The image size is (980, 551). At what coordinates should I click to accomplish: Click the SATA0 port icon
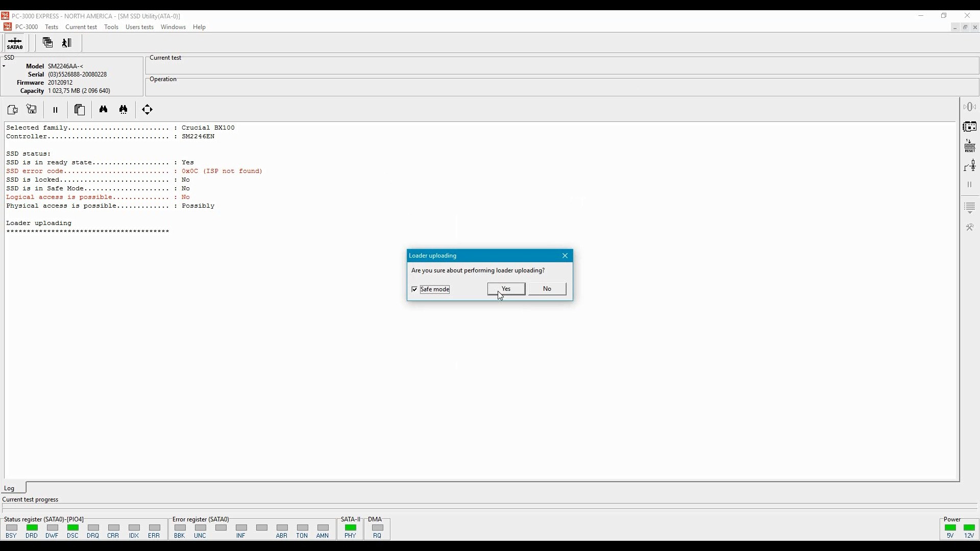pos(15,43)
